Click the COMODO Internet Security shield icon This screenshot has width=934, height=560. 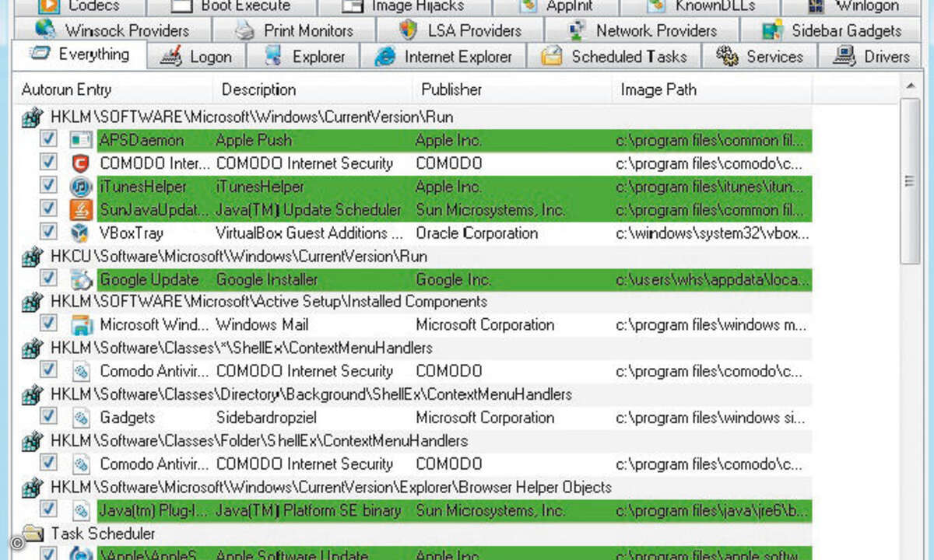coord(80,164)
